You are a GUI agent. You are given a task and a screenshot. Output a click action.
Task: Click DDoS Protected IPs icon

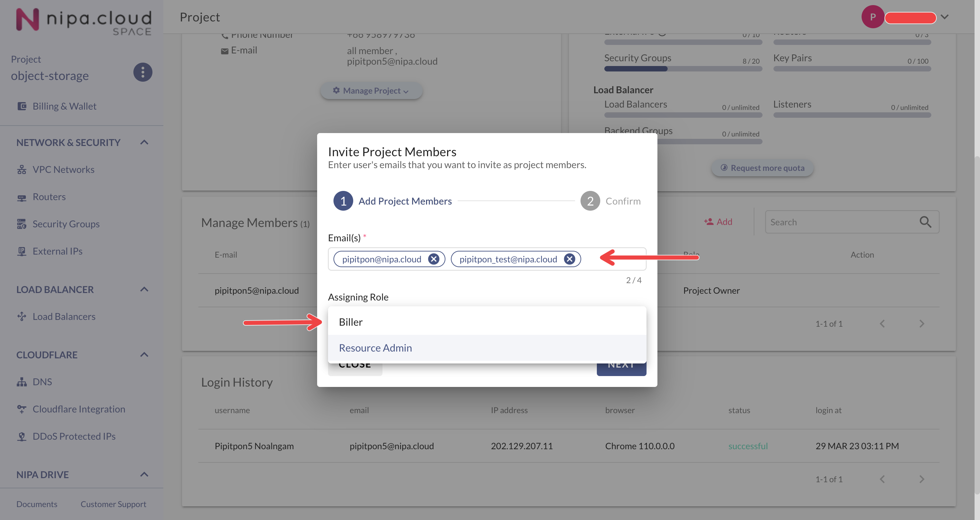point(22,436)
